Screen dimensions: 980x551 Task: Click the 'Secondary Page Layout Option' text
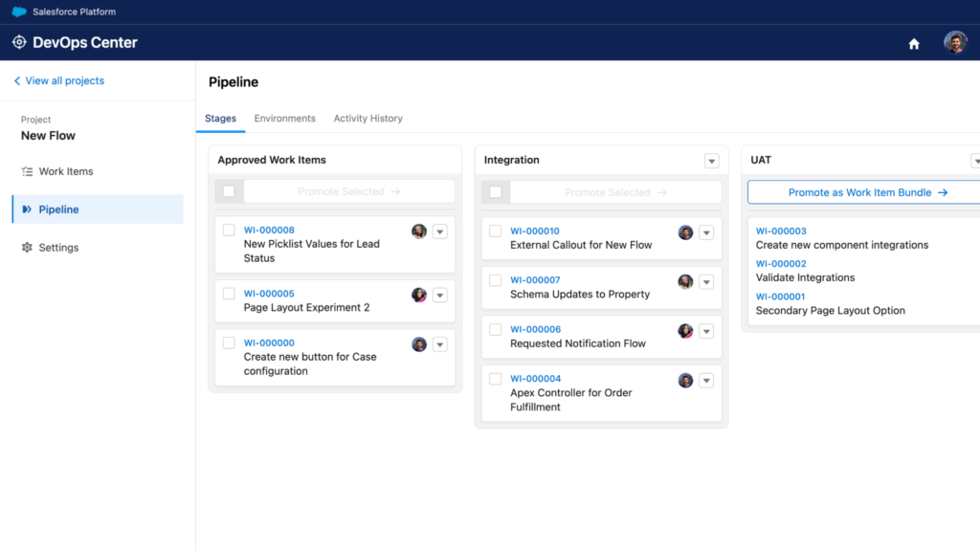(831, 311)
